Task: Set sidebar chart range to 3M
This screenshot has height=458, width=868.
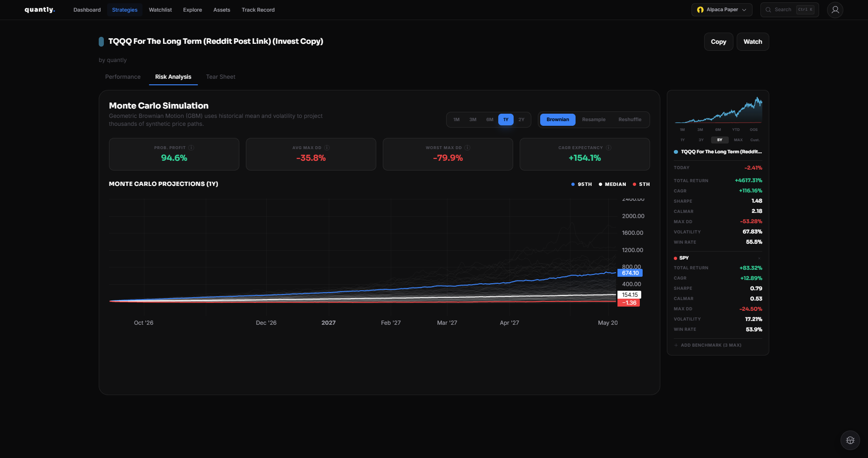Action: point(700,130)
